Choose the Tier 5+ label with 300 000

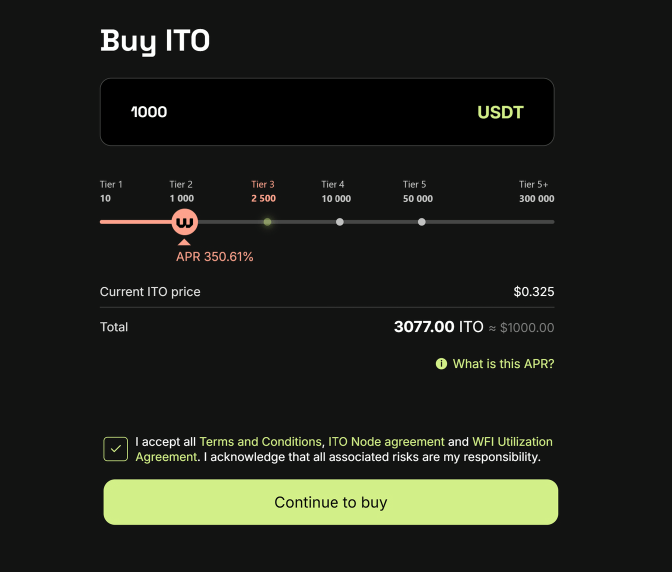[537, 192]
